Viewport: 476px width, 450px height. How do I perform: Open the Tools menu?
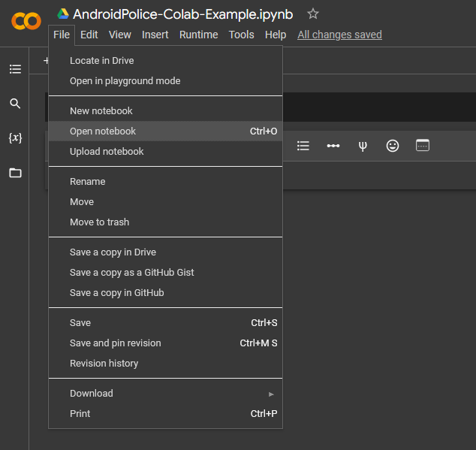coord(241,35)
